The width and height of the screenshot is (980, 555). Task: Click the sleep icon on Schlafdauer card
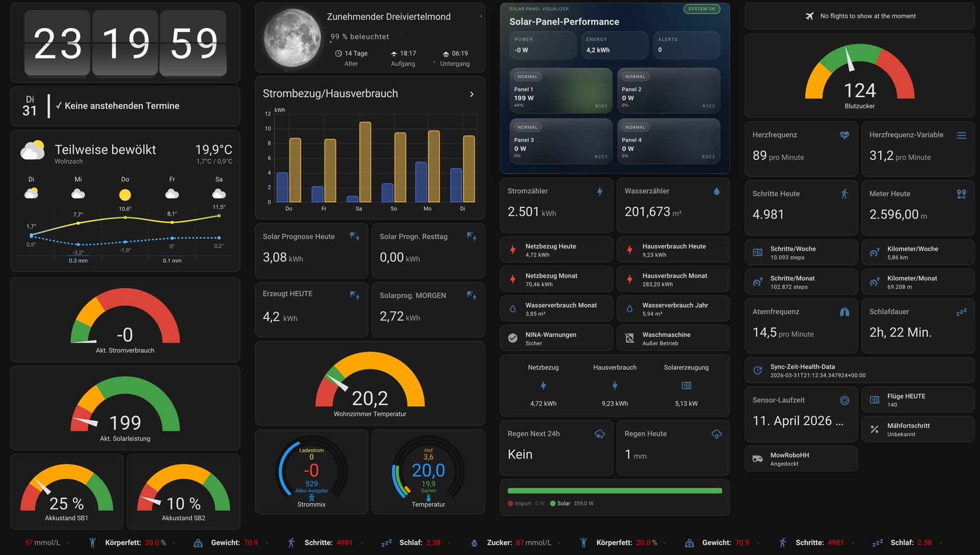click(961, 311)
